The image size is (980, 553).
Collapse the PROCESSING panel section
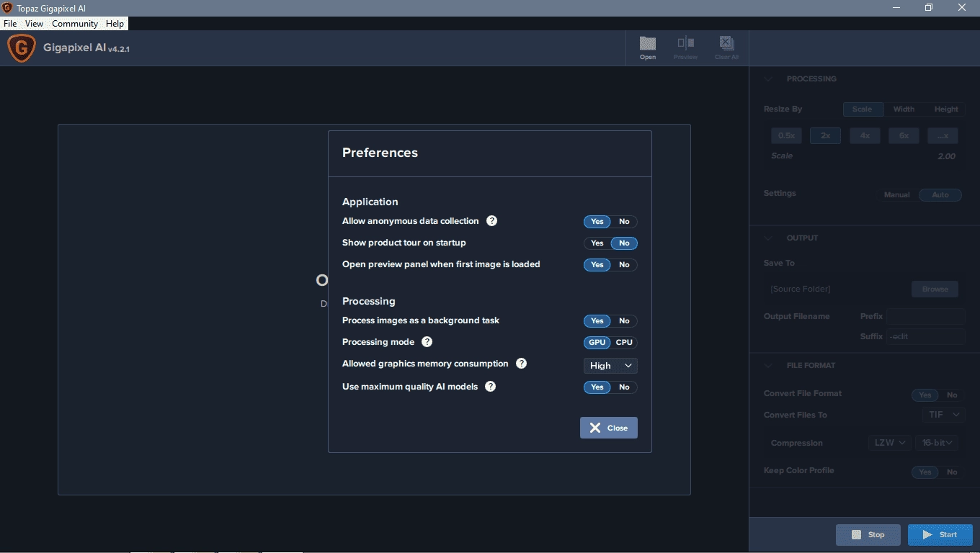[x=768, y=79]
